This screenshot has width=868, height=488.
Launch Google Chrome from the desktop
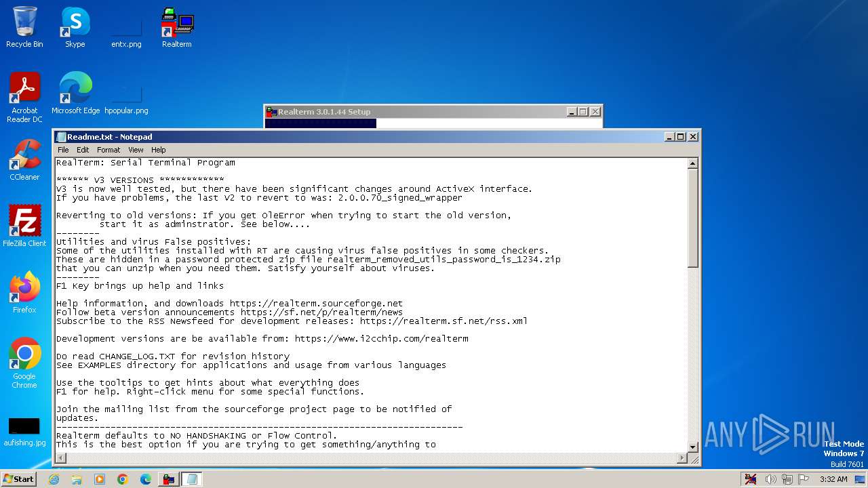[24, 363]
